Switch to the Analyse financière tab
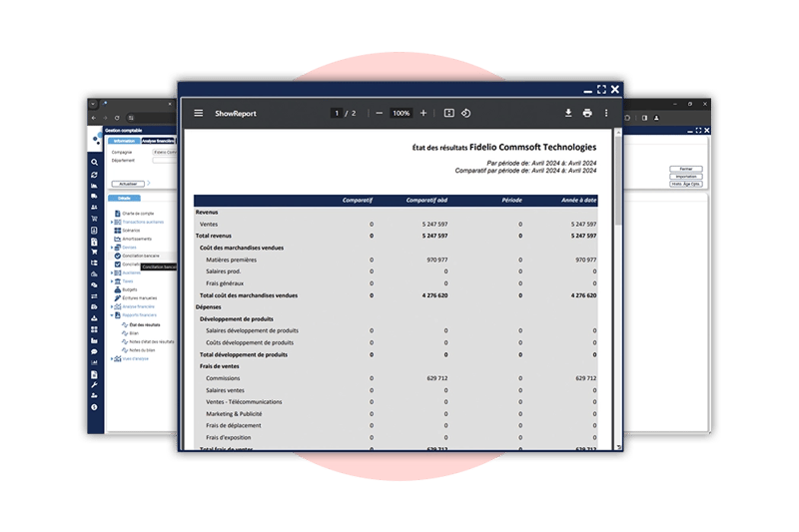 tap(158, 141)
